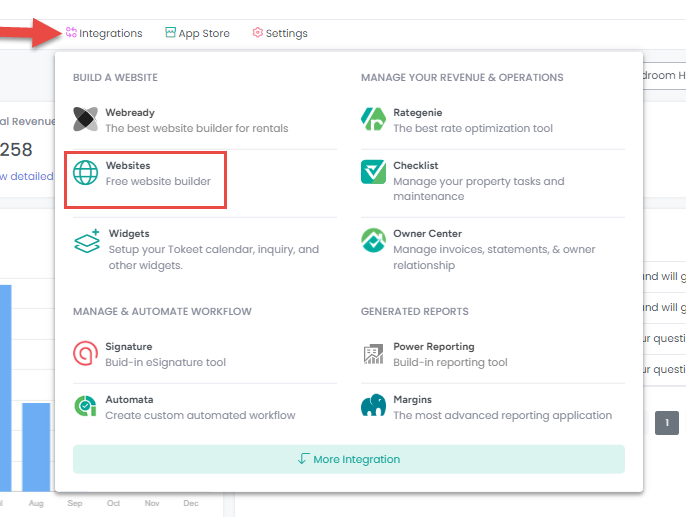Click the Margins elephant icon
This screenshot has width=686, height=517.
(x=373, y=405)
